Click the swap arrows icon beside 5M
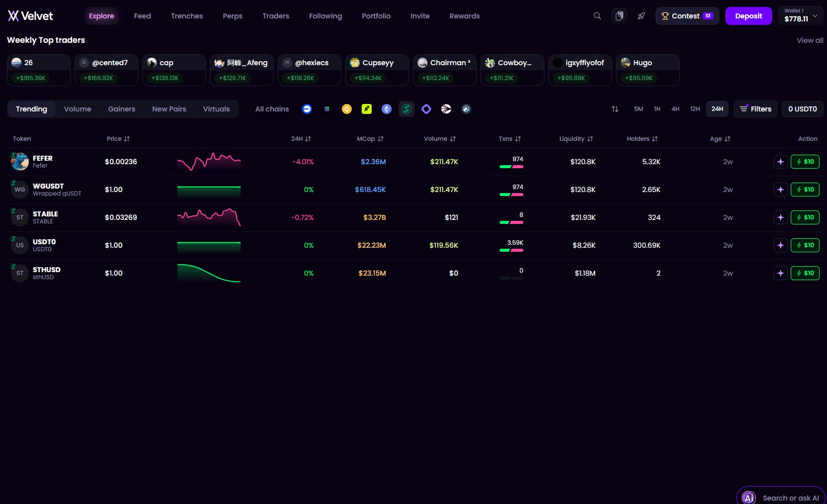Viewport: 827px width, 504px height. 615,109
